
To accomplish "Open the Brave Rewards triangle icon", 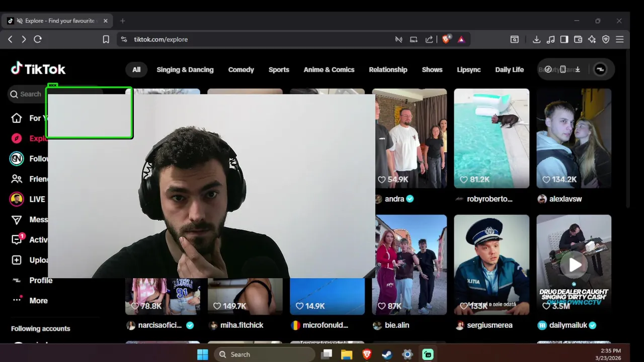I will pyautogui.click(x=461, y=39).
